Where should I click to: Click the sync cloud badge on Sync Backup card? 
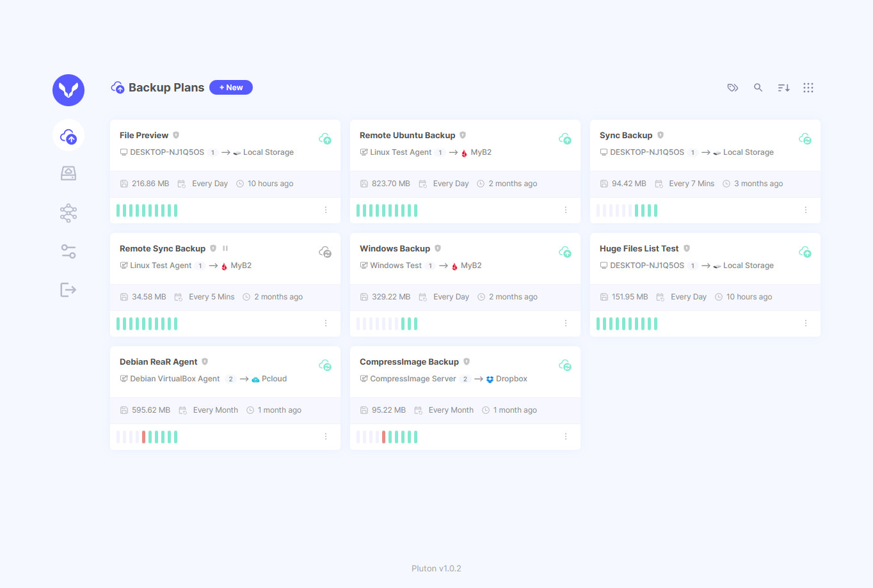805,138
